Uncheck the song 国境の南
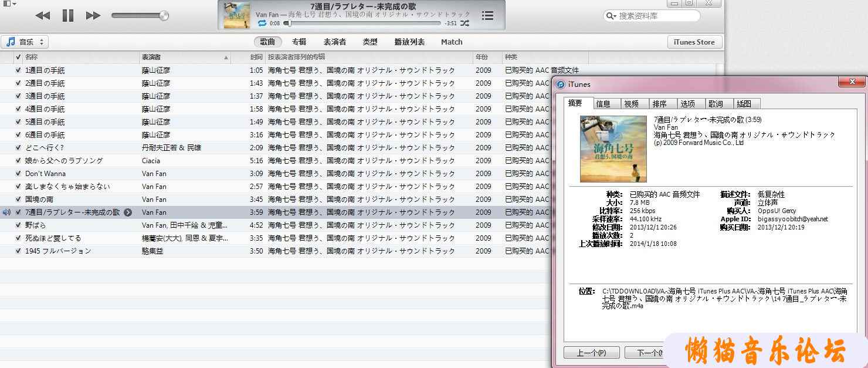Image resolution: width=868 pixels, height=368 pixels. (x=18, y=200)
